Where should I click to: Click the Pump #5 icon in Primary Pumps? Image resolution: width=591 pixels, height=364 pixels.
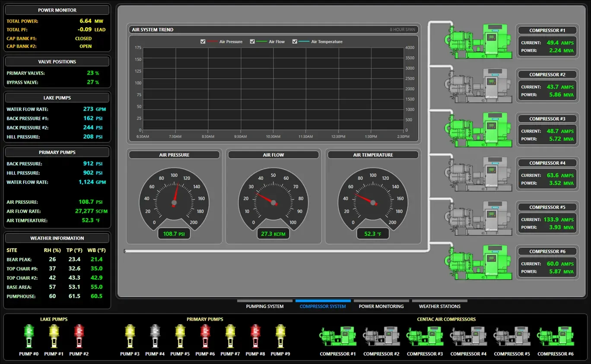coord(180,336)
